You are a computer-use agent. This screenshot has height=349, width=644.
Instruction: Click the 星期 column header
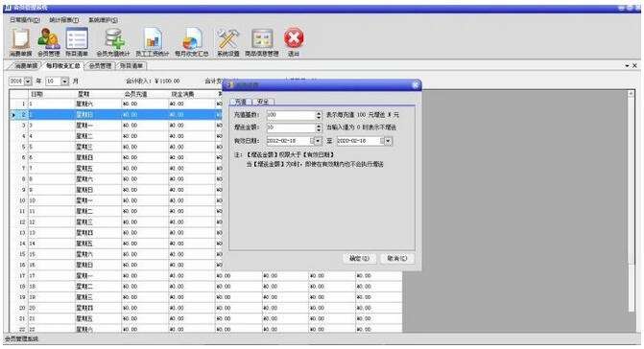(x=98, y=94)
